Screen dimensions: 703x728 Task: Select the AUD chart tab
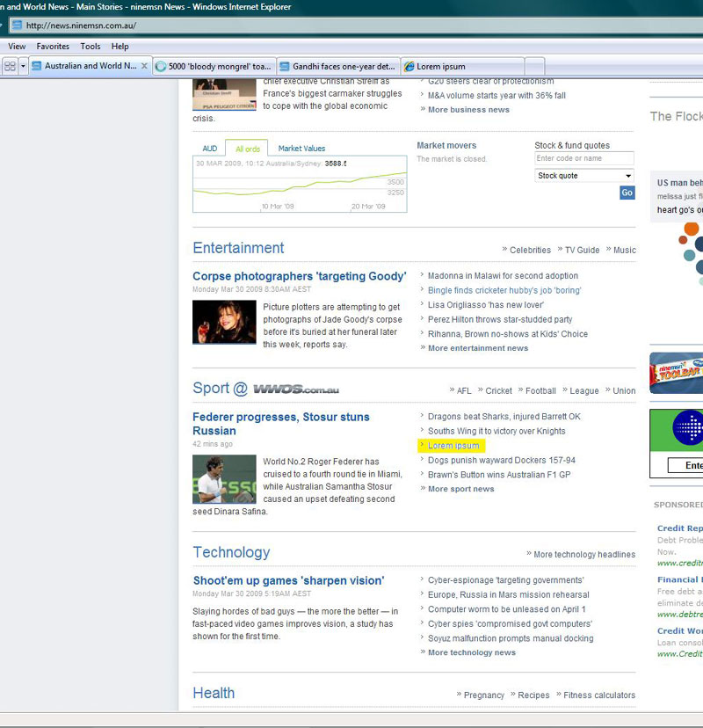point(210,149)
